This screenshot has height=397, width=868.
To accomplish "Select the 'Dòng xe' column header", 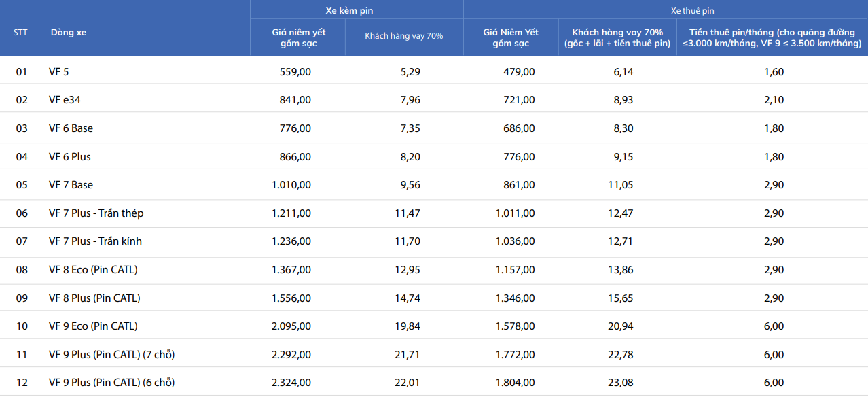I will [68, 32].
